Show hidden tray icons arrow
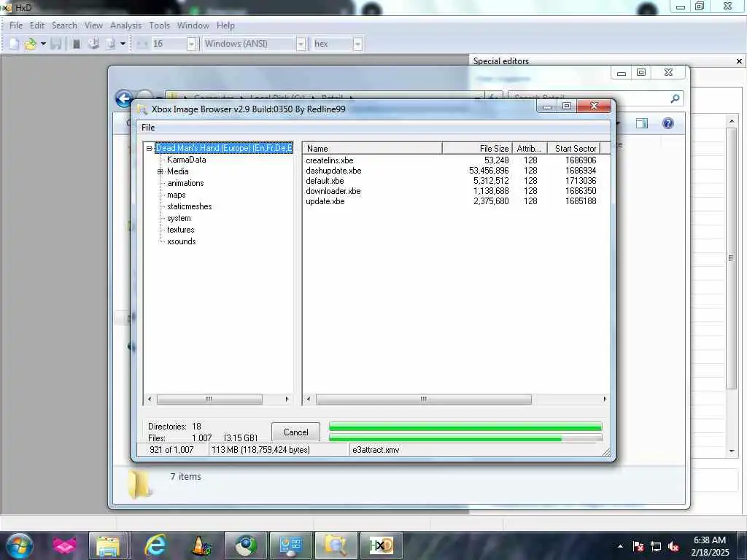747x560 pixels. point(620,546)
